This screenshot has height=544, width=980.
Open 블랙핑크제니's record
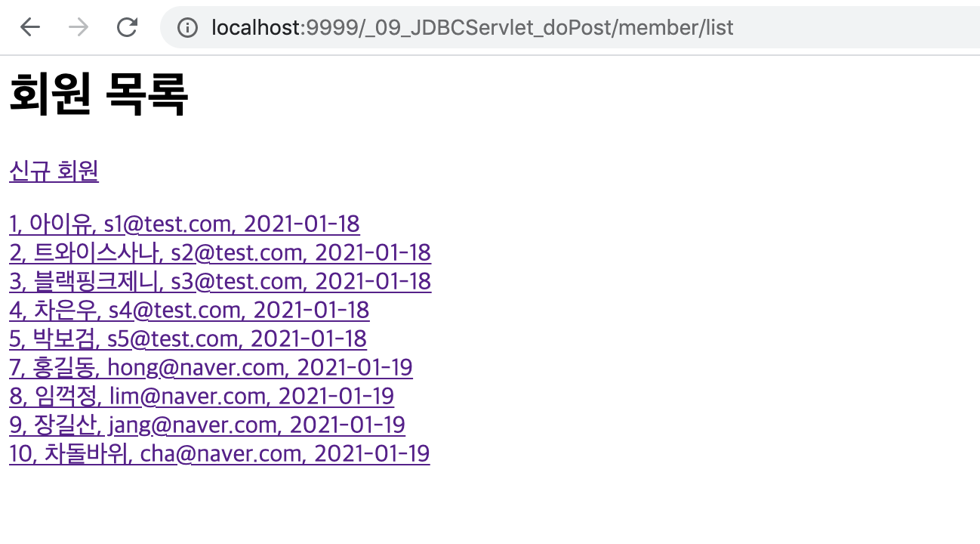coord(219,281)
